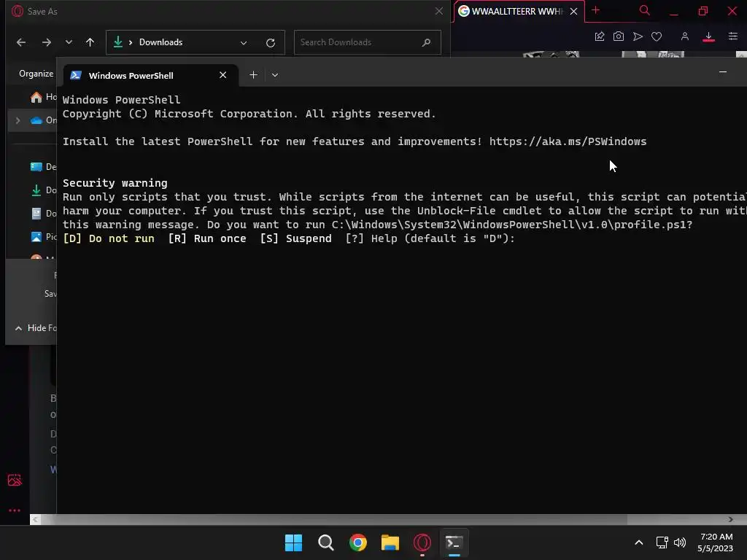
Task: Open a new terminal tab
Action: tap(253, 75)
